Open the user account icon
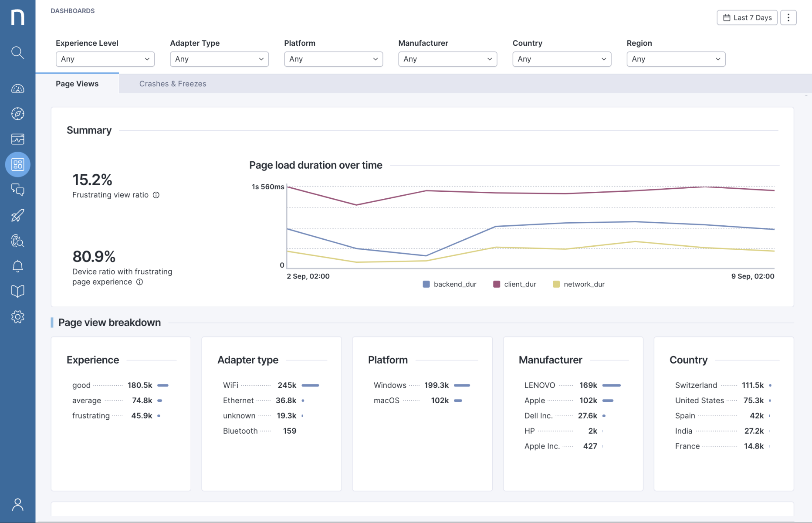The width and height of the screenshot is (812, 523). coord(17,505)
